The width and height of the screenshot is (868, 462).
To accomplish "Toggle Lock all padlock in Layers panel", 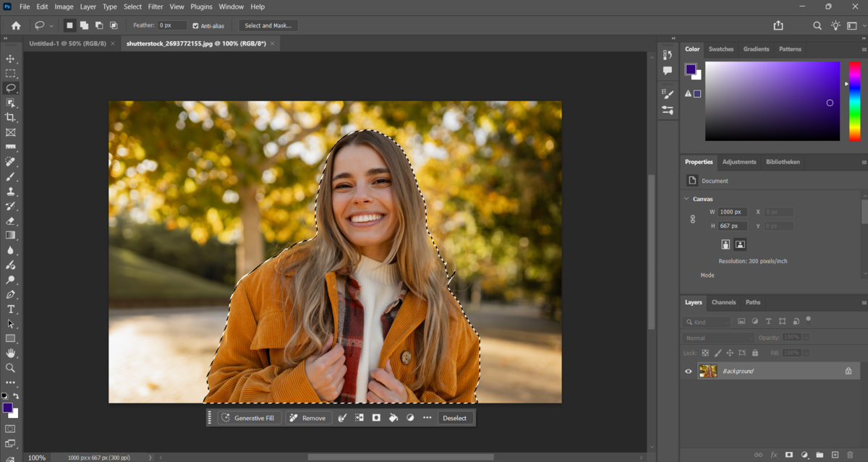I will 755,353.
